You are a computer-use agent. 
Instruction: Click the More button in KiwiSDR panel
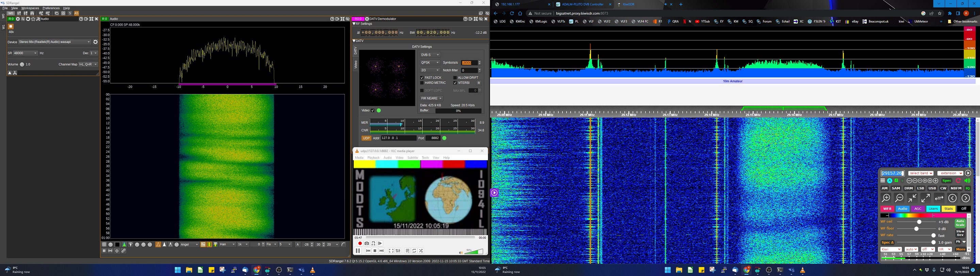point(961,249)
